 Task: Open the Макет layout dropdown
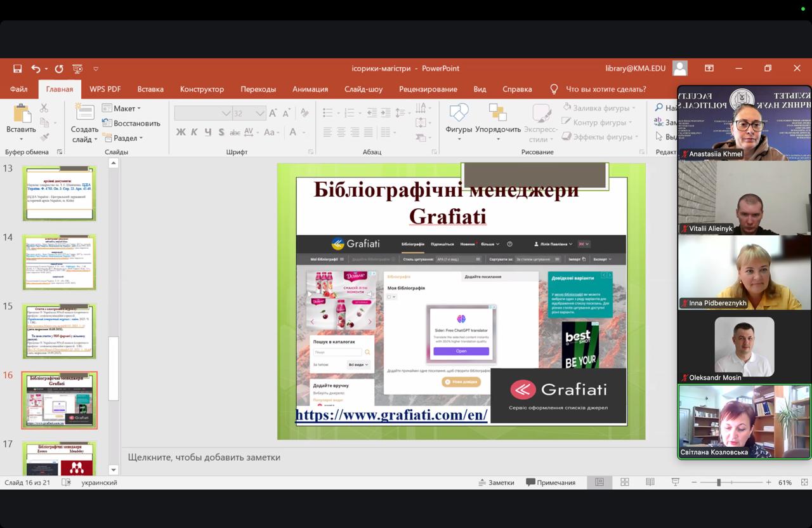[x=122, y=109]
